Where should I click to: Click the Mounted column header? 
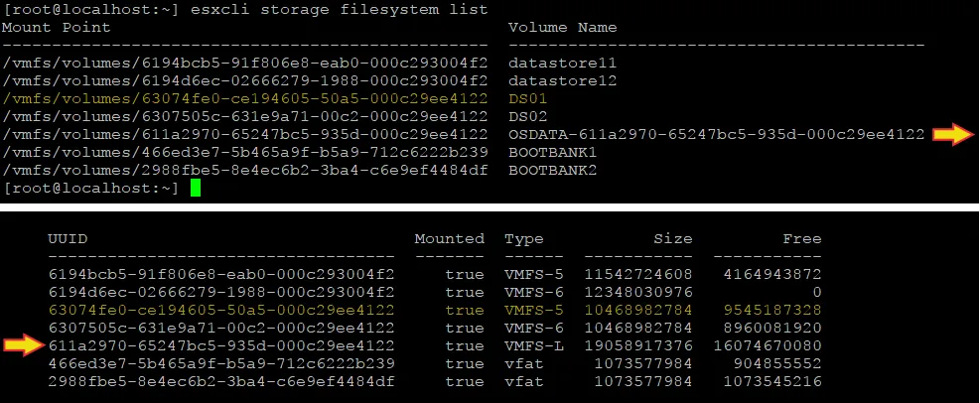coord(449,238)
